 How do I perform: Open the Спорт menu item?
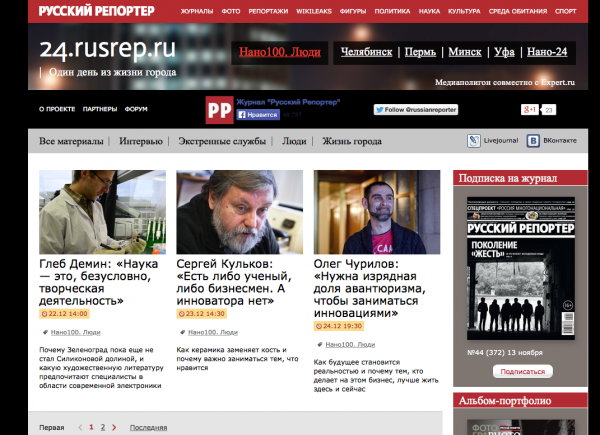click(566, 11)
